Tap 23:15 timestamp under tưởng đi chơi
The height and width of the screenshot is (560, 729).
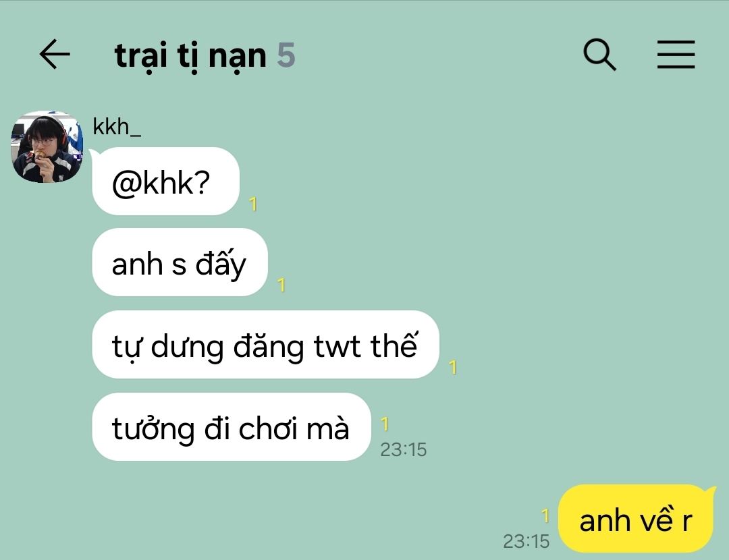click(x=403, y=449)
